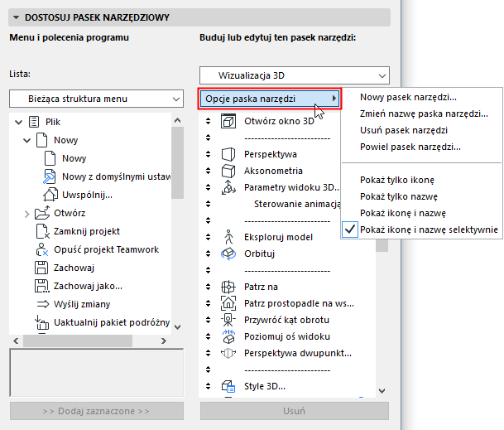The image size is (504, 430).
Task: Click the Patrz prostopadle house icon
Action: click(228, 303)
